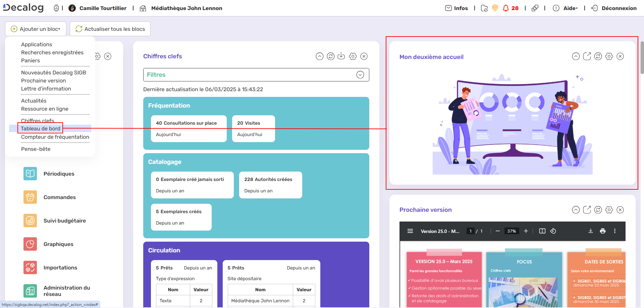Refresh the Chiffres clefs block
Image resolution: width=644 pixels, height=308 pixels.
(330, 56)
